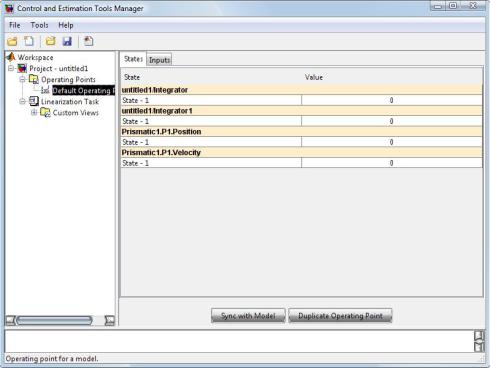Click the report page toolbar icon

(x=88, y=41)
